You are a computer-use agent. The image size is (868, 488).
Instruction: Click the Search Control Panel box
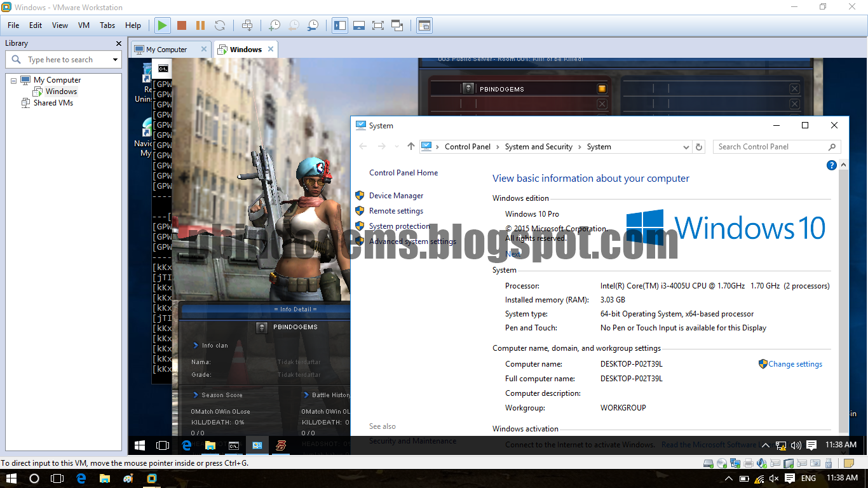(776, 147)
